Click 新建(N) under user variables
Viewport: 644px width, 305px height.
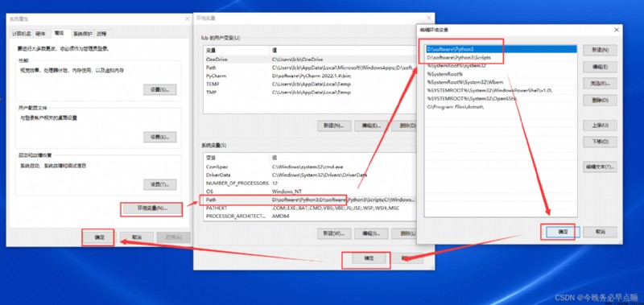[334, 126]
